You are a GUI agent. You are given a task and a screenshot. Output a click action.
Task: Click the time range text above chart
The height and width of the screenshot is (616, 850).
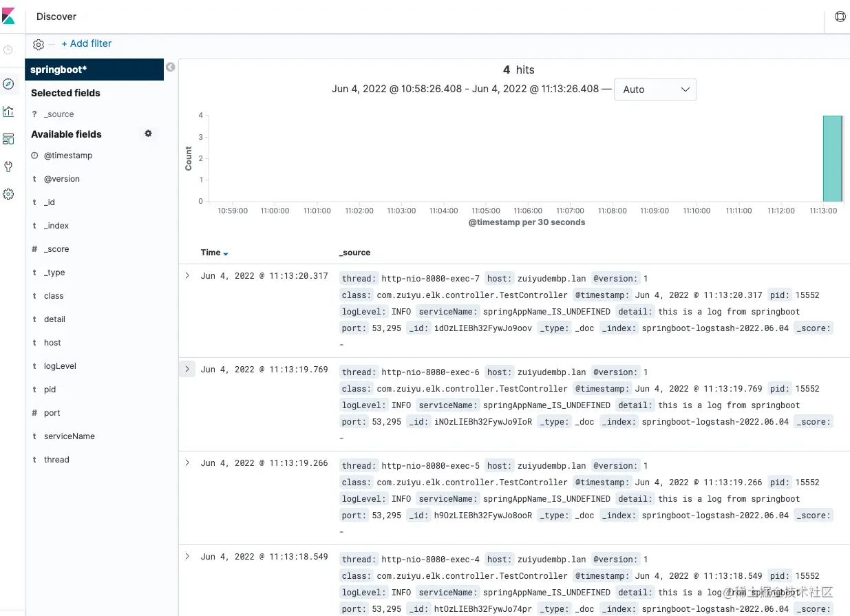click(465, 89)
